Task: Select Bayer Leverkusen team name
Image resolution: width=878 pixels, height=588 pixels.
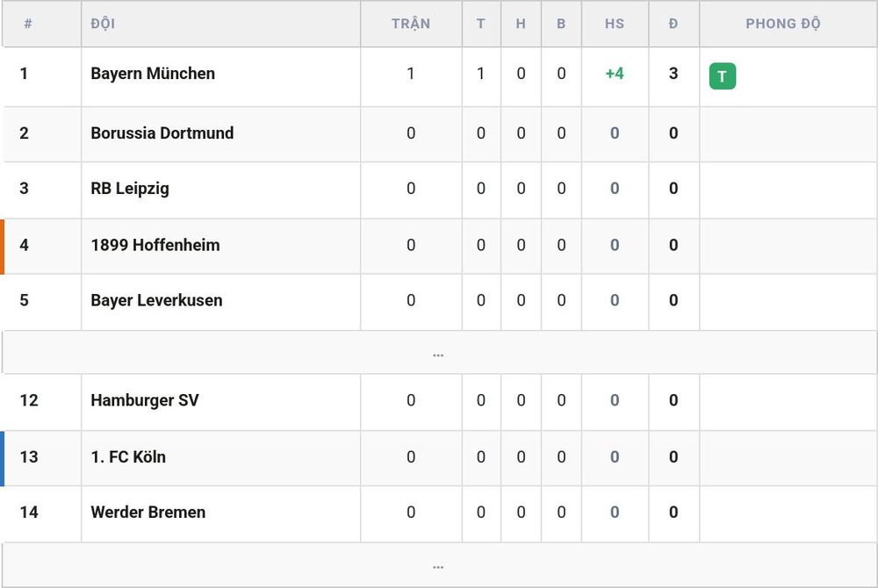Action: [x=157, y=300]
